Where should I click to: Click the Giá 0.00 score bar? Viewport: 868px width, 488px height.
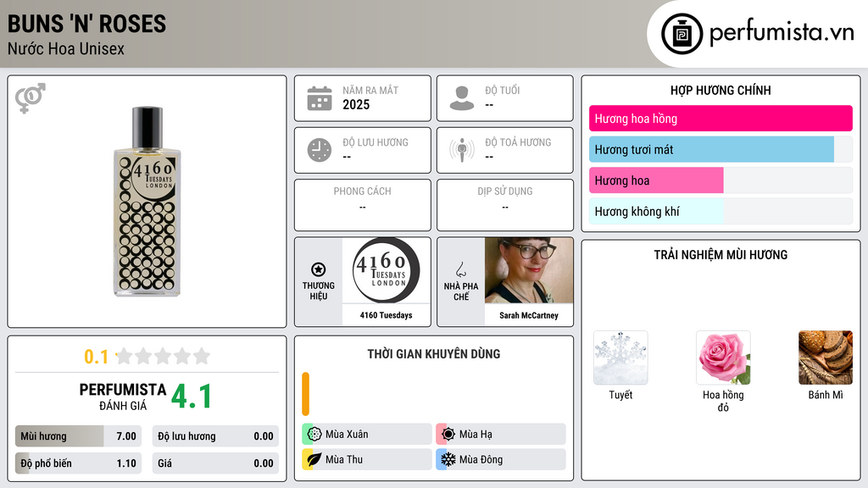[x=215, y=463]
